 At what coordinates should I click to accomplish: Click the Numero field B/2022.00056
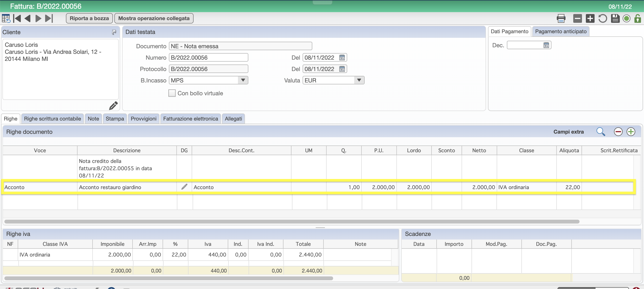coord(208,57)
